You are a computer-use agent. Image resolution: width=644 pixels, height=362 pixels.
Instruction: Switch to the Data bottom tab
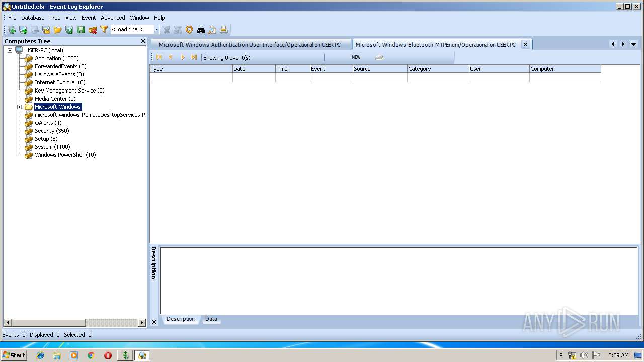211,319
